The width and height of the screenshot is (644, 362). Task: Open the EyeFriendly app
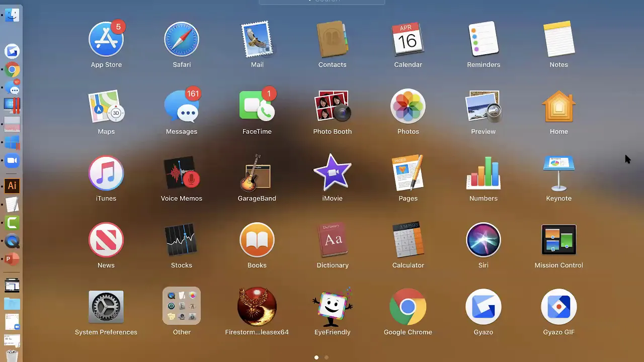pos(333,307)
